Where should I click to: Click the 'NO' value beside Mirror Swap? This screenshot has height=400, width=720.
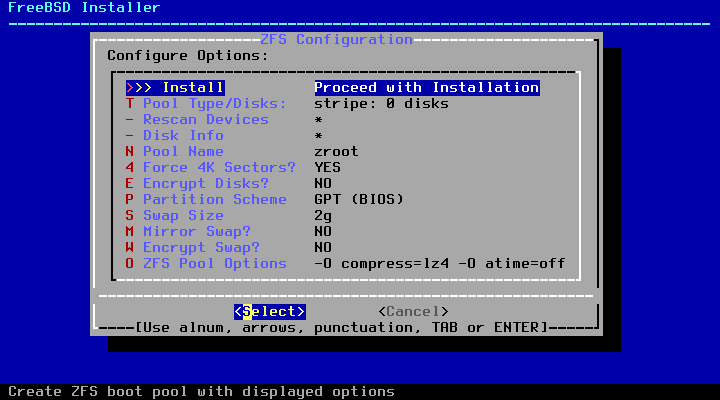(x=323, y=231)
